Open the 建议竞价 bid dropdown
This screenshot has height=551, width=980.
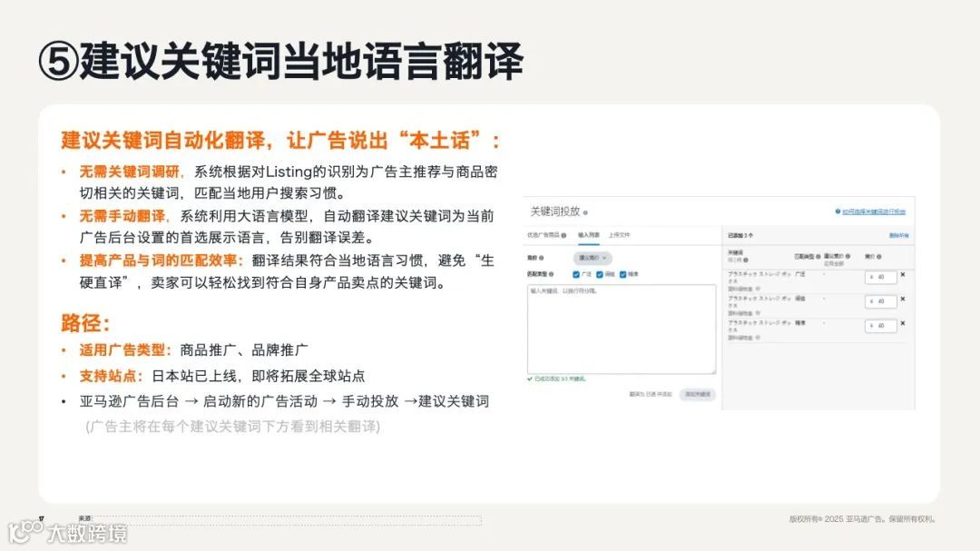[593, 258]
